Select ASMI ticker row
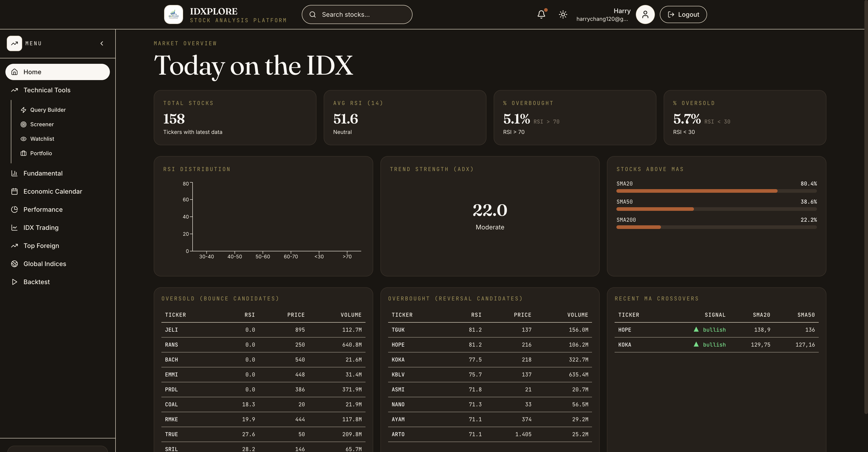The height and width of the screenshot is (452, 868). [490, 390]
